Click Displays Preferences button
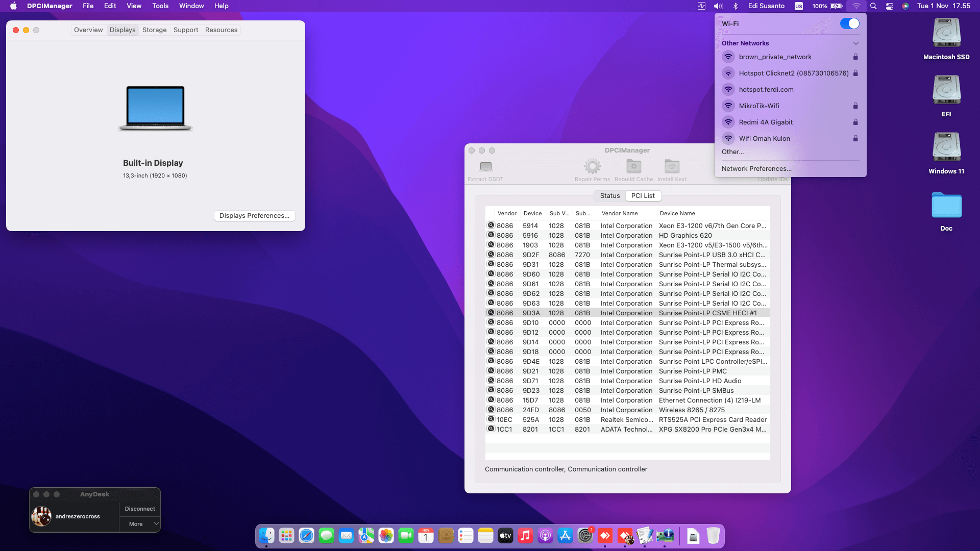980x551 pixels. coord(254,216)
